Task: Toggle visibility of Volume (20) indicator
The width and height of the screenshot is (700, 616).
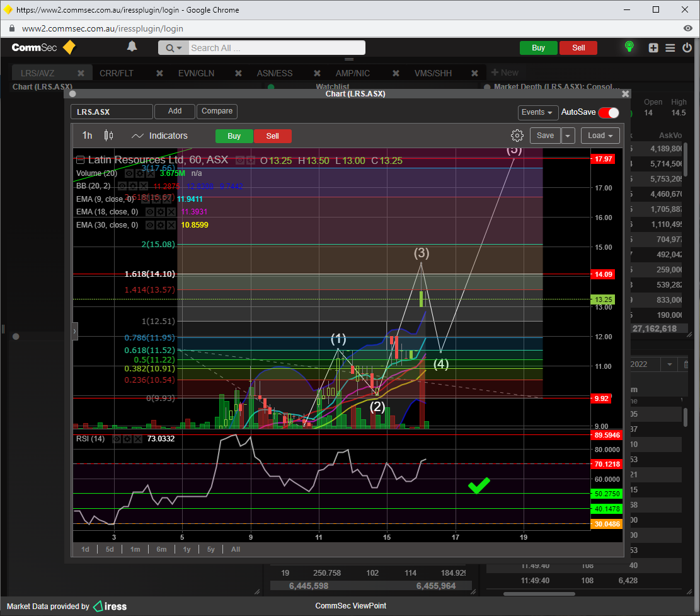Action: (x=129, y=173)
